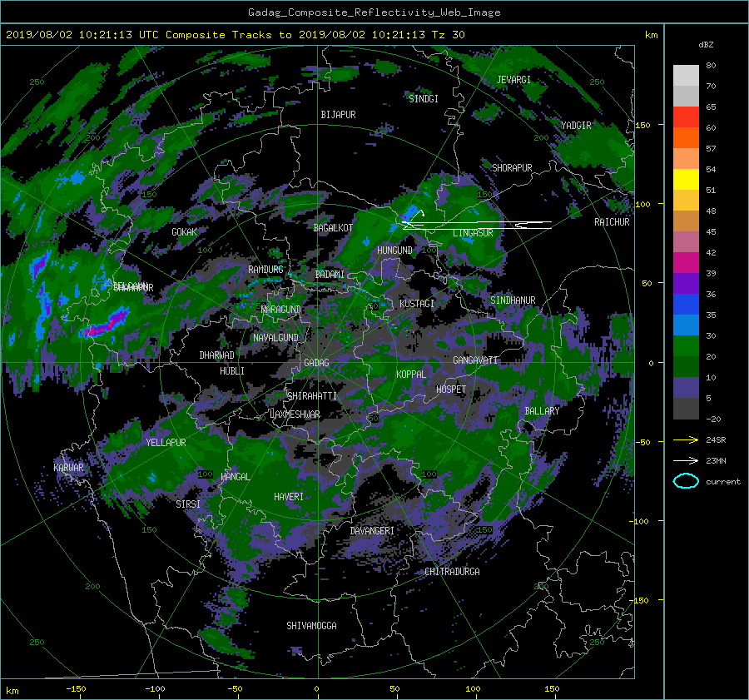Pick the blue 36 dBZ color swatch
The height and width of the screenshot is (700, 749).
(686, 305)
